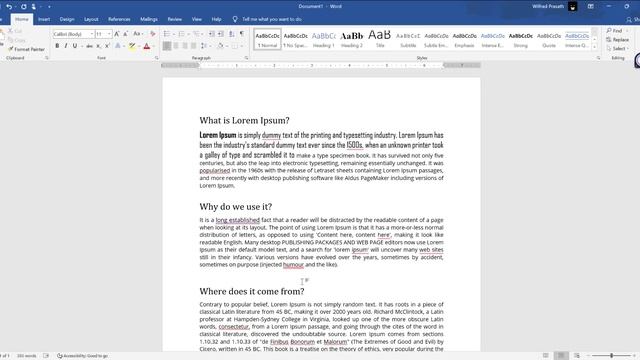Viewport: 640px width, 360px height.
Task: Apply the red Font Color
Action: 147,46
